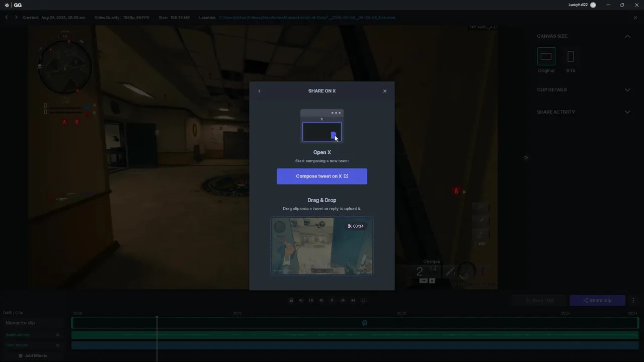
Task: Step one frame backward
Action: [x=321, y=300]
